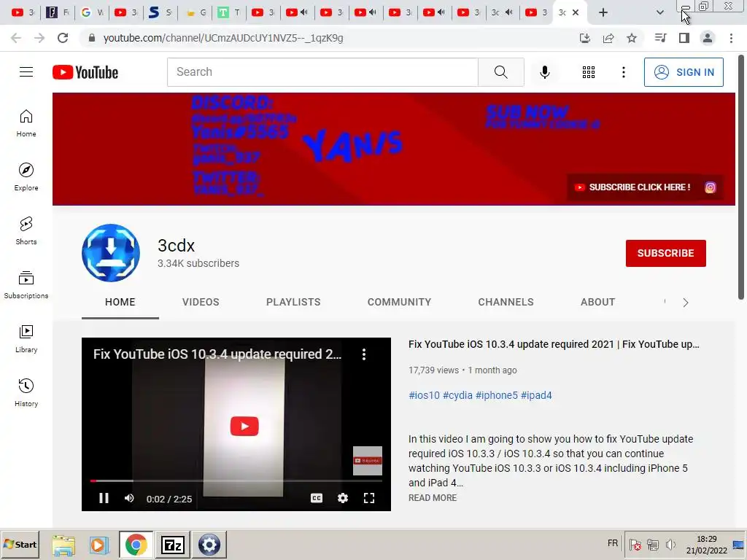Switch to the ABOUT tab

[598, 302]
